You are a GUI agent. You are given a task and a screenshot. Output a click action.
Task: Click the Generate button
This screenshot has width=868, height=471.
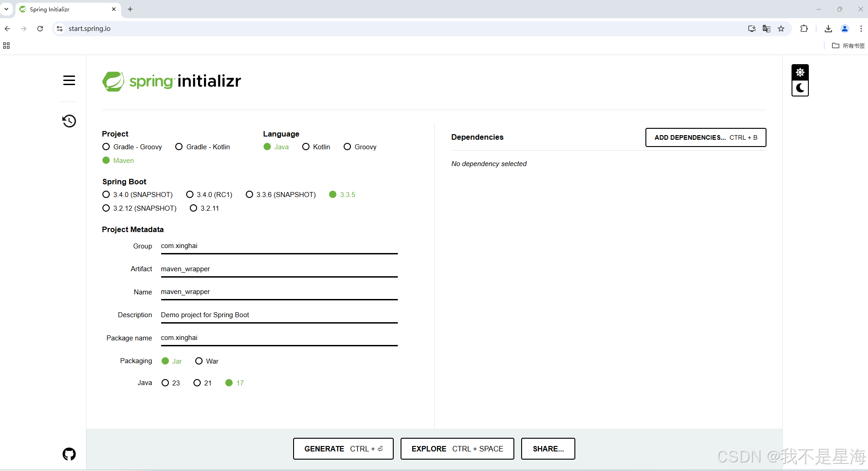343,449
